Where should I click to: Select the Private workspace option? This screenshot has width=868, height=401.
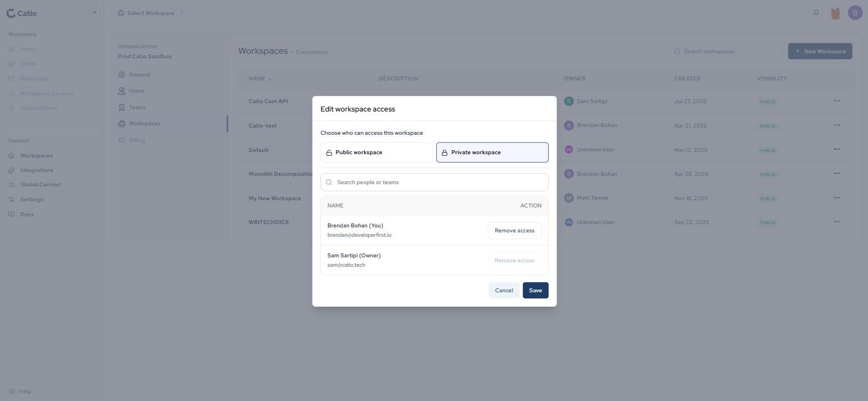(x=492, y=153)
